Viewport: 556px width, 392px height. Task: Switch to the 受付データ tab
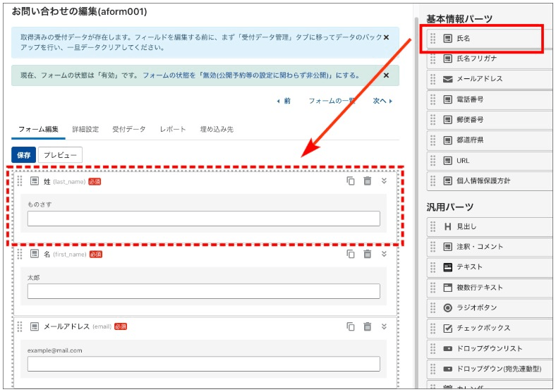click(x=129, y=129)
